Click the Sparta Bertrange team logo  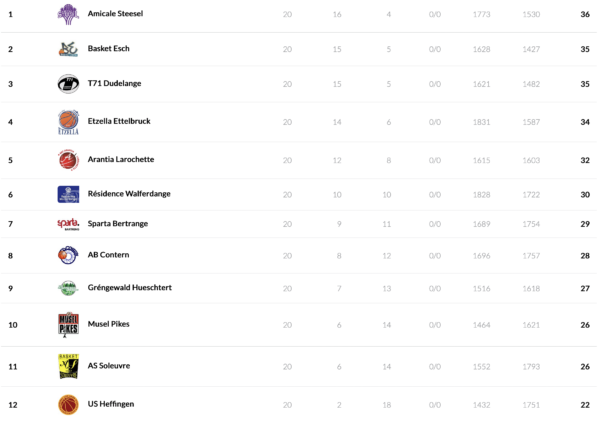click(68, 224)
